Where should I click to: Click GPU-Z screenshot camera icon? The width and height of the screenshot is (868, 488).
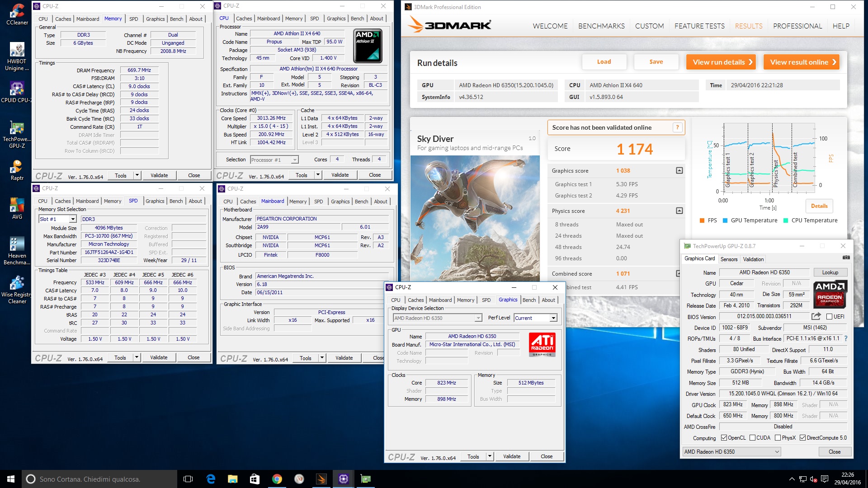coord(846,258)
